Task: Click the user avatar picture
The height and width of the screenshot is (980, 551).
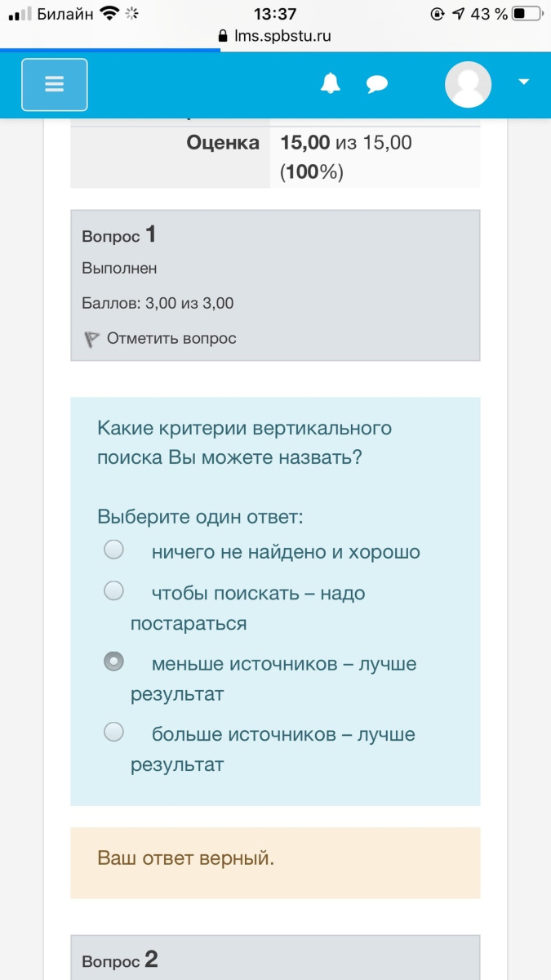Action: tap(468, 84)
